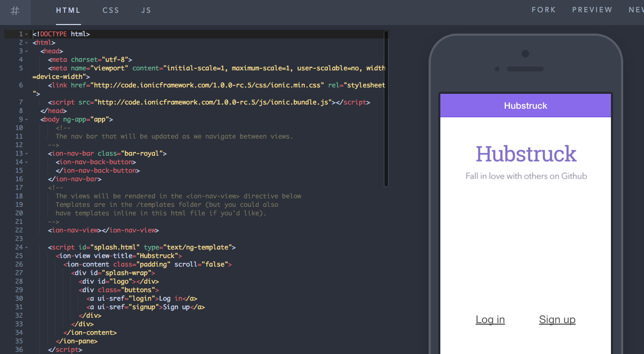Viewport: 644px width, 354px height.
Task: Click the editor vertical scrollbar
Action: tap(386, 109)
